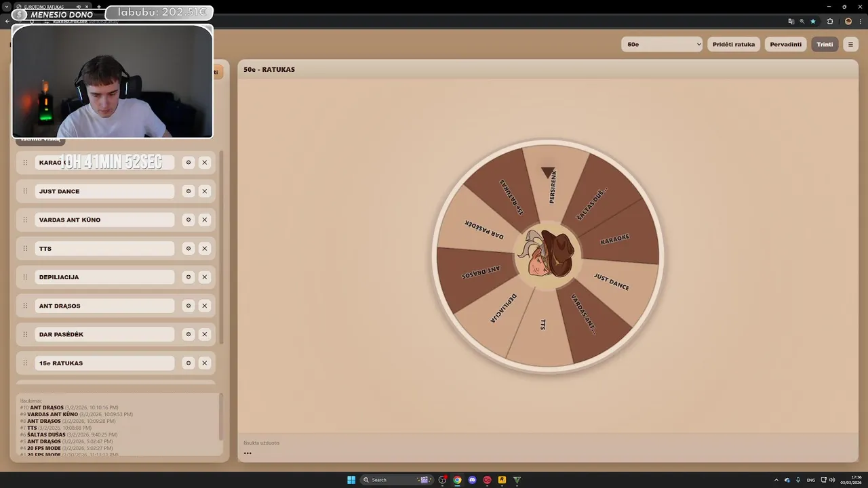Click drag handle of ANT DRĄSOS row
The height and width of the screenshot is (488, 868).
click(x=25, y=306)
